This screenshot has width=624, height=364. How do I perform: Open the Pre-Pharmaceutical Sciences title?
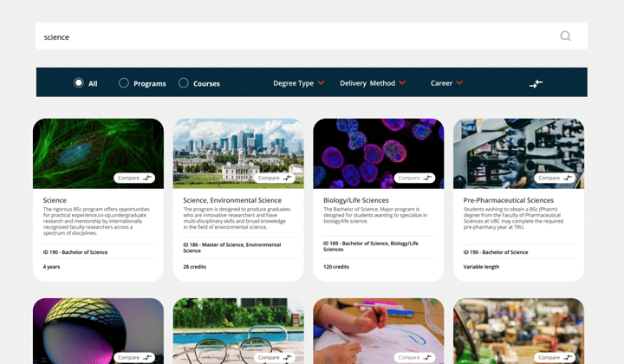509,200
